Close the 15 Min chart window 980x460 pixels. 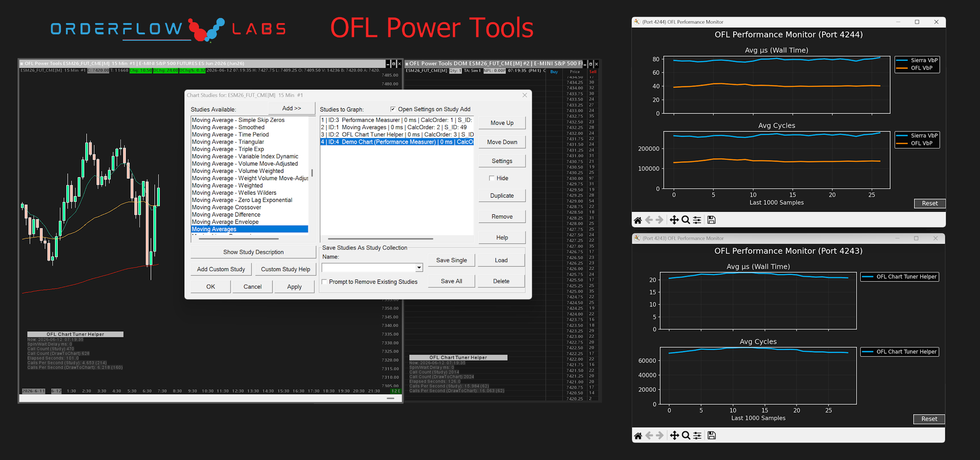tap(399, 64)
